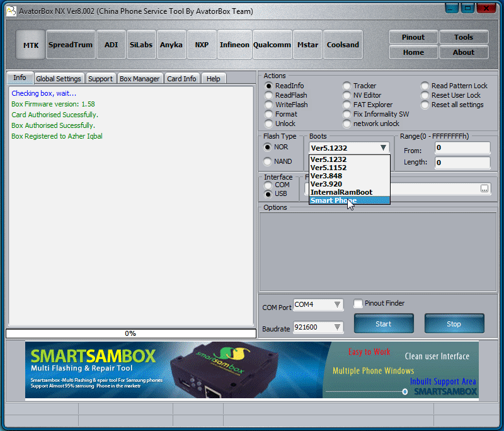Click the 'Box Firmware version: 1.58' log line
504x431 pixels.
53,104
